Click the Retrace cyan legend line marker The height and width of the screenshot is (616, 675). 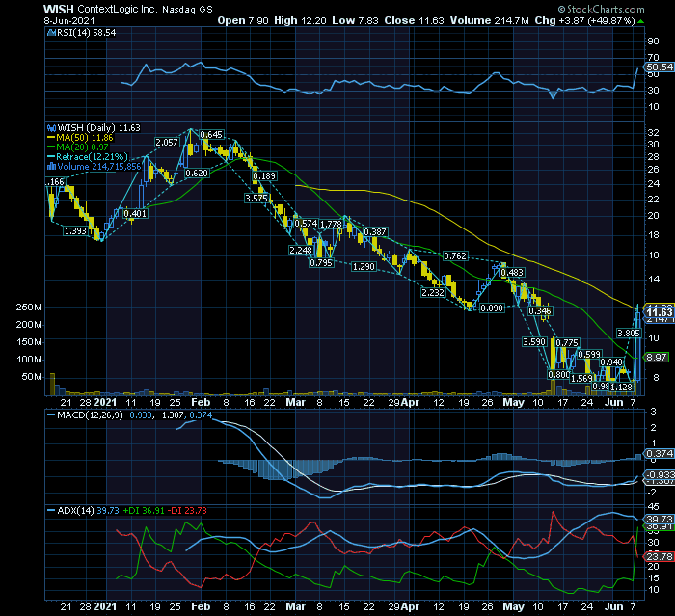click(52, 157)
